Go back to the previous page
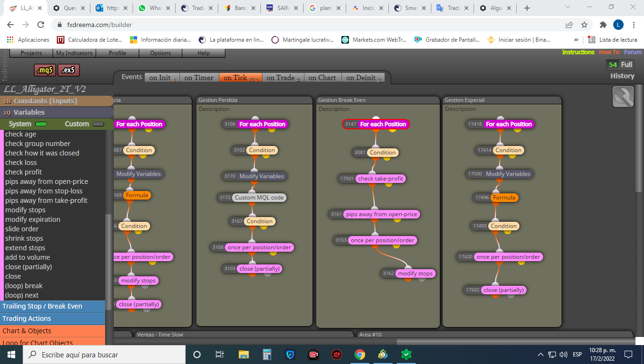644x364 pixels. (11, 25)
